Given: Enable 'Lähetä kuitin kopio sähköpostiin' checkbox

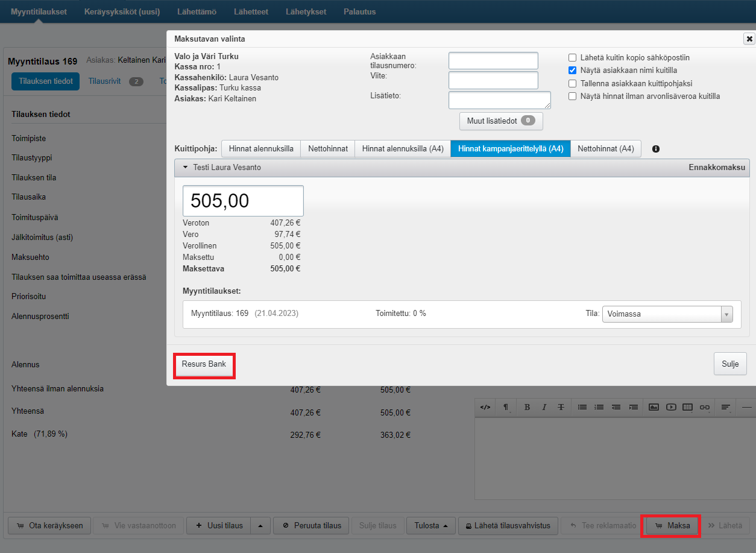Looking at the screenshot, I should click(x=573, y=58).
